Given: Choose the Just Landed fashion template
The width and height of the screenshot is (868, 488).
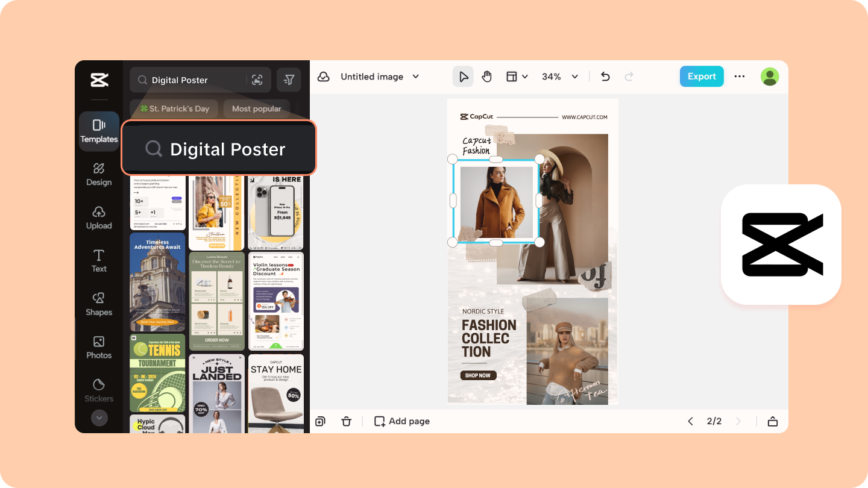Looking at the screenshot, I should [x=217, y=393].
